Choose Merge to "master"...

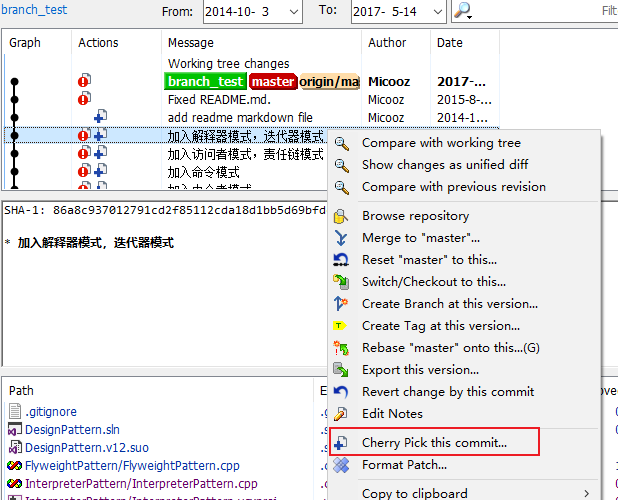(x=421, y=238)
